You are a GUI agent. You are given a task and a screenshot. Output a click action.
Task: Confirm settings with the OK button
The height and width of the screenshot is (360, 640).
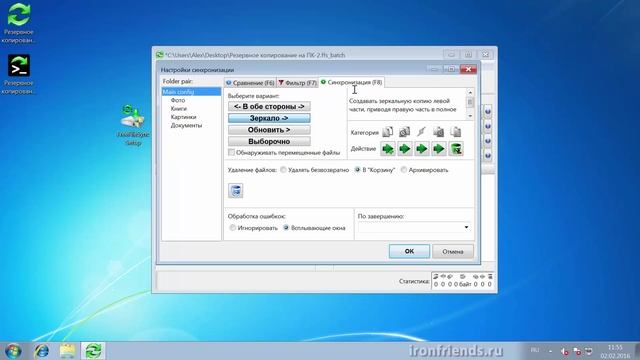pyautogui.click(x=409, y=251)
